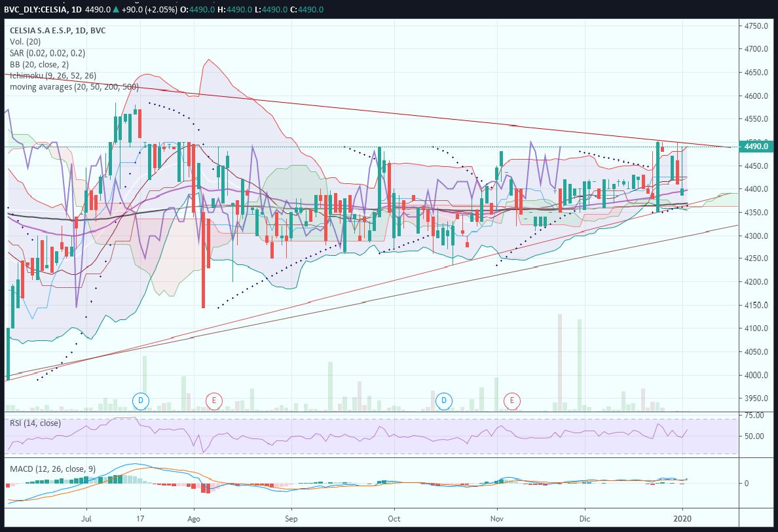
Task: Select the MACD (12, 26, close, 9) pane label
Action: pyautogui.click(x=52, y=469)
